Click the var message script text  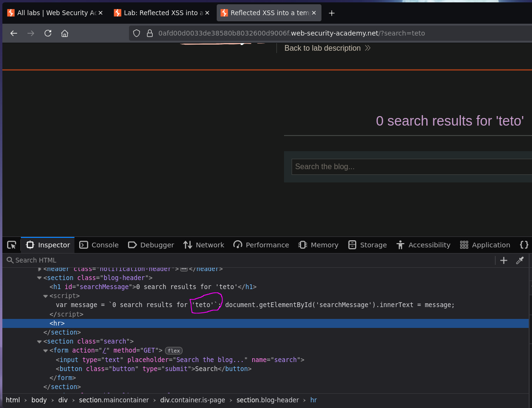tap(255, 305)
